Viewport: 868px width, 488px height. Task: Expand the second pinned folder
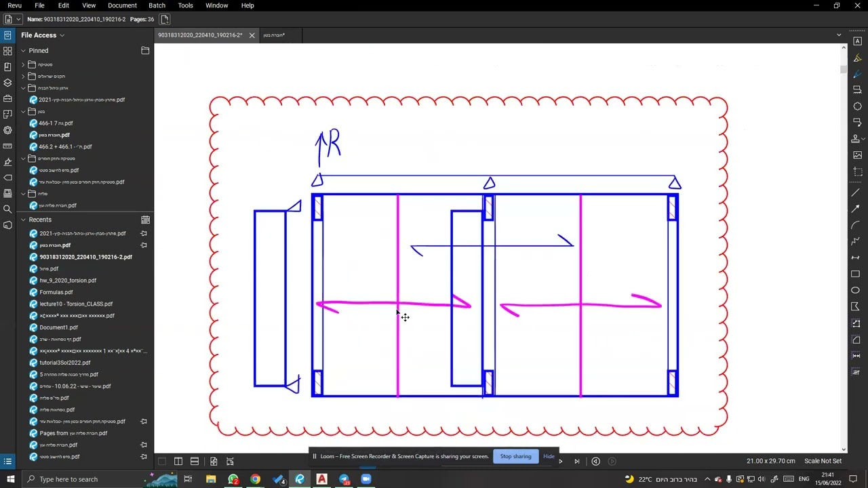point(23,76)
